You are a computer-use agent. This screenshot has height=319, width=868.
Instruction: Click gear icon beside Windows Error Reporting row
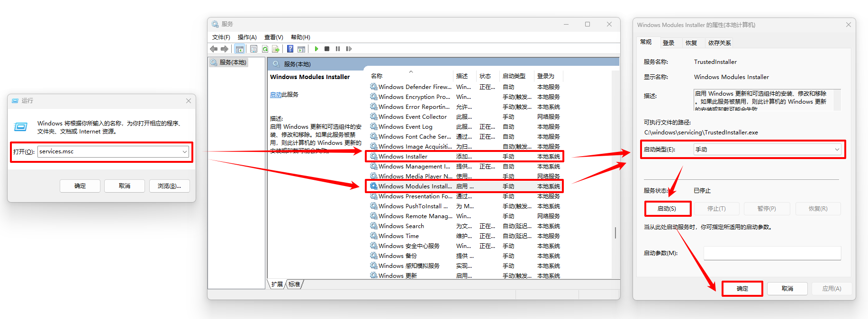point(374,106)
